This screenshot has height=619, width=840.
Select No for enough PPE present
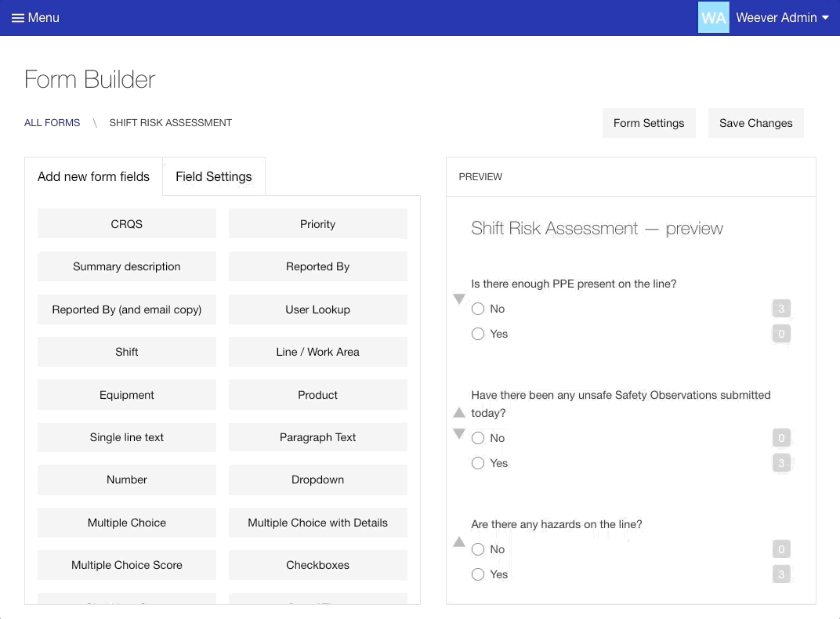[x=478, y=309]
